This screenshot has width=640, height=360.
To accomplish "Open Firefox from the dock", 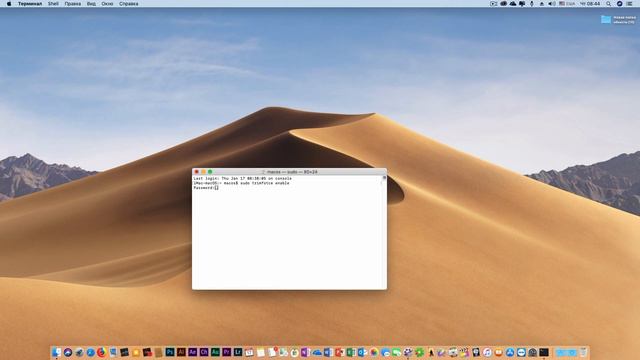I will point(102,352).
